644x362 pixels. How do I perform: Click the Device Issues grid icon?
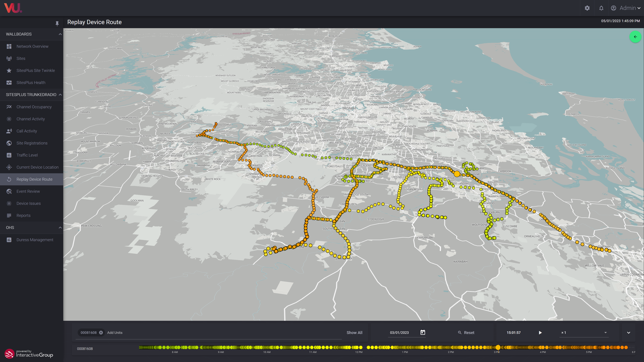(9, 203)
